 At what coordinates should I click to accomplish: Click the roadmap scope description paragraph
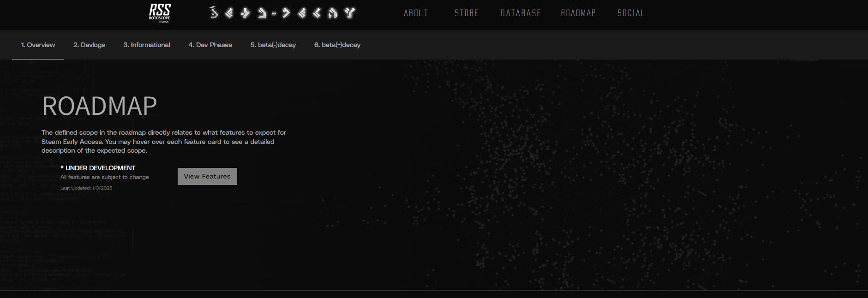[x=164, y=142]
